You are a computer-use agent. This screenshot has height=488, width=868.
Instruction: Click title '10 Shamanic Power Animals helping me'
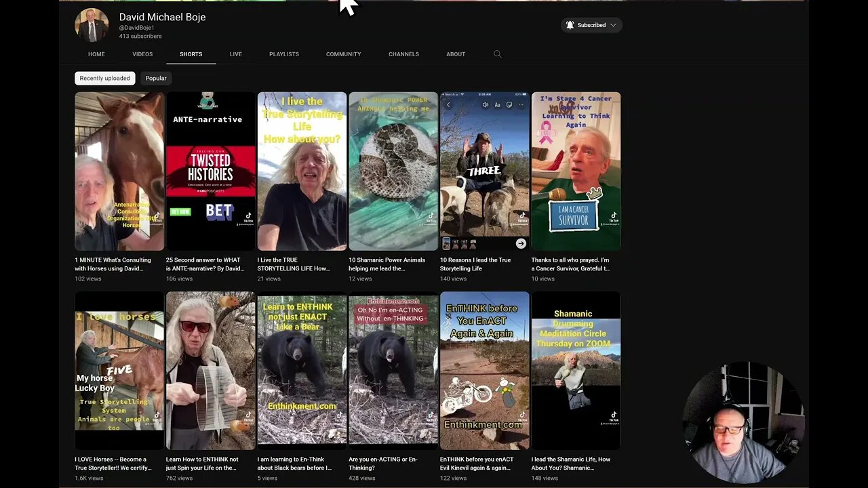point(387,264)
